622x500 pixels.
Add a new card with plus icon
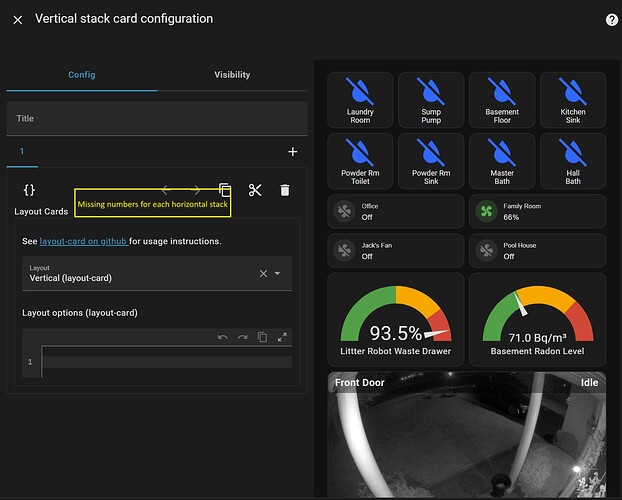pyautogui.click(x=293, y=152)
